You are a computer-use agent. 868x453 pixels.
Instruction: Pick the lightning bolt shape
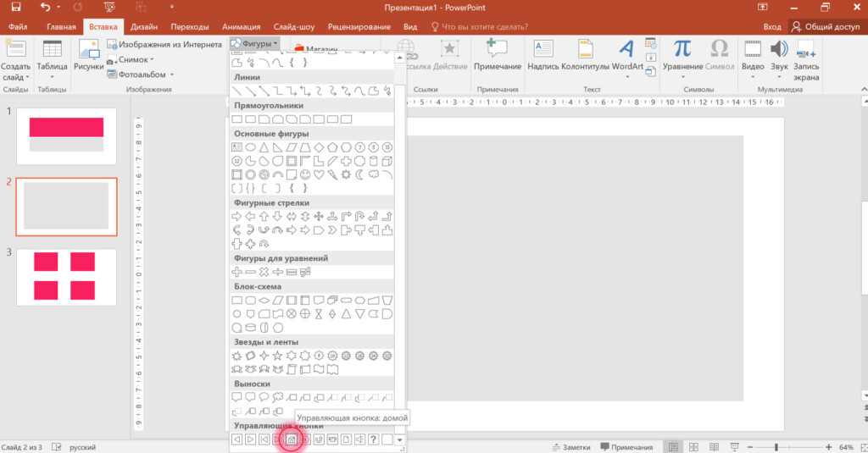coord(332,175)
